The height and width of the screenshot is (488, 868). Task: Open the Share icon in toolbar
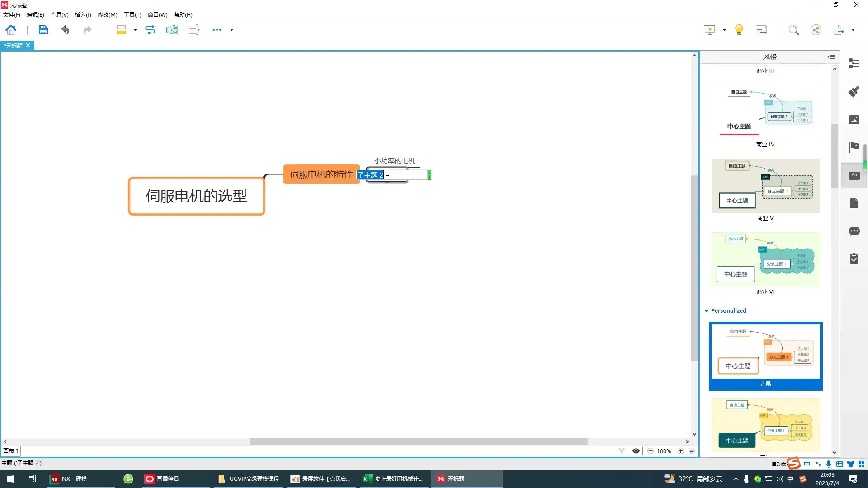click(816, 30)
